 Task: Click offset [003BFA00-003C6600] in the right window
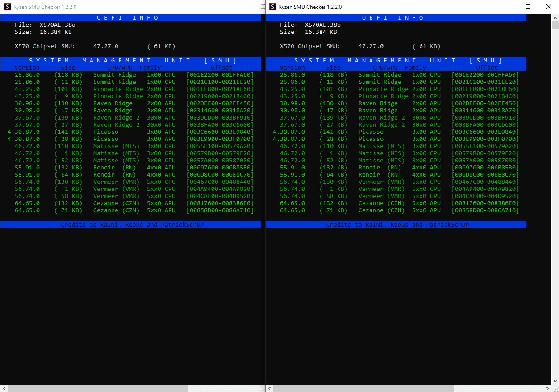pyautogui.click(x=485, y=125)
